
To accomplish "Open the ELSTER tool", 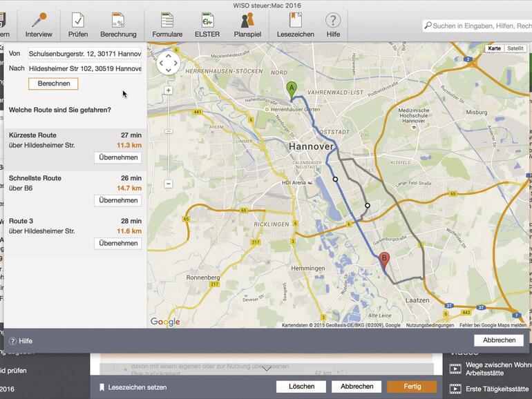I will click(x=207, y=25).
